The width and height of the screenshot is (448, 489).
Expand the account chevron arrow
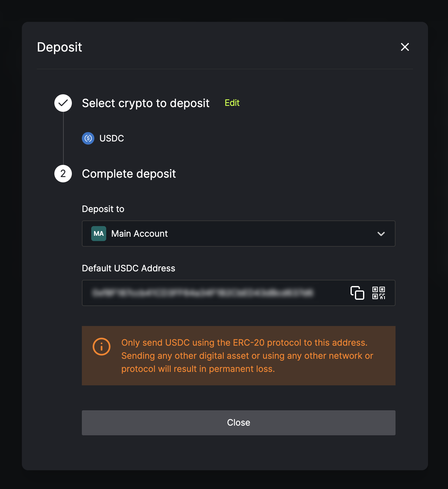(381, 234)
